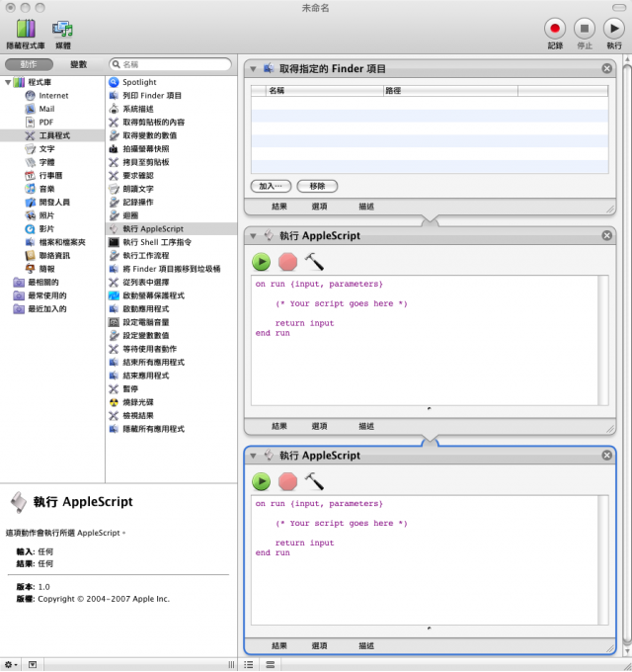632x672 pixels.
Task: Show the workflow log list view
Action: [x=249, y=665]
